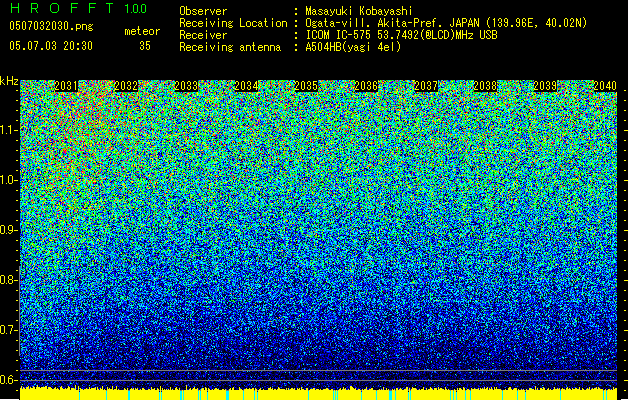
Task: Click the 0.8 kHz axis label
Action: pos(8,280)
